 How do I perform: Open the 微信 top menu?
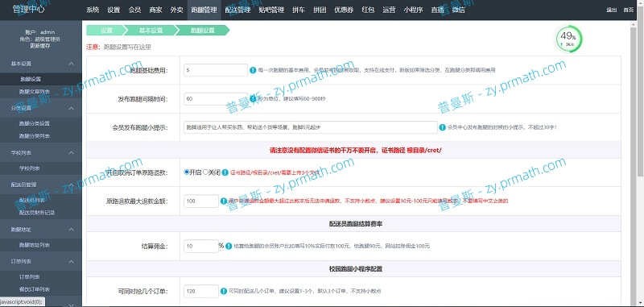tap(458, 10)
